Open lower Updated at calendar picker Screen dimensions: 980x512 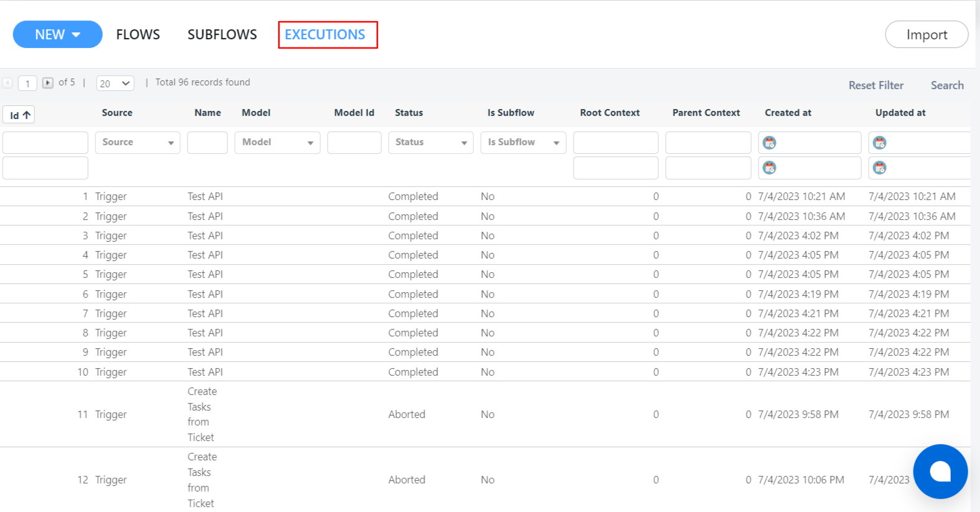pyautogui.click(x=880, y=168)
